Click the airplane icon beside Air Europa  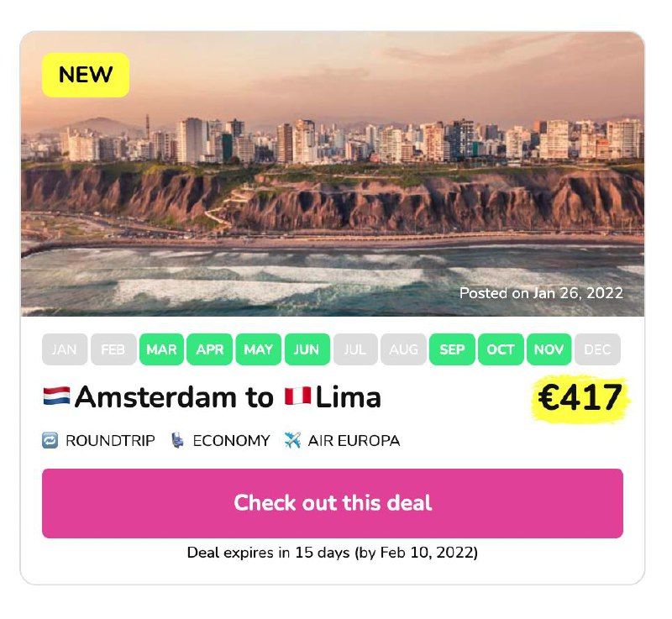click(x=292, y=440)
